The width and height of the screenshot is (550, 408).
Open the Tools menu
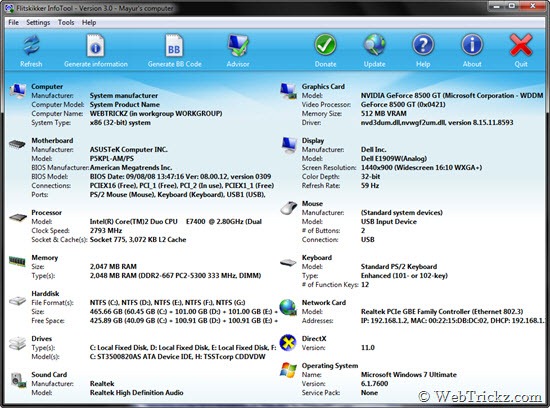[66, 22]
